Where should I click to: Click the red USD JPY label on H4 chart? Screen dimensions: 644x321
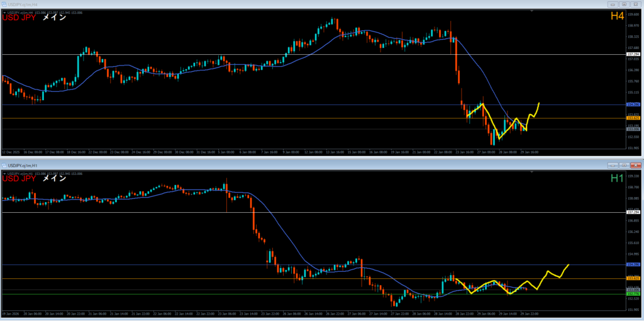click(19, 18)
